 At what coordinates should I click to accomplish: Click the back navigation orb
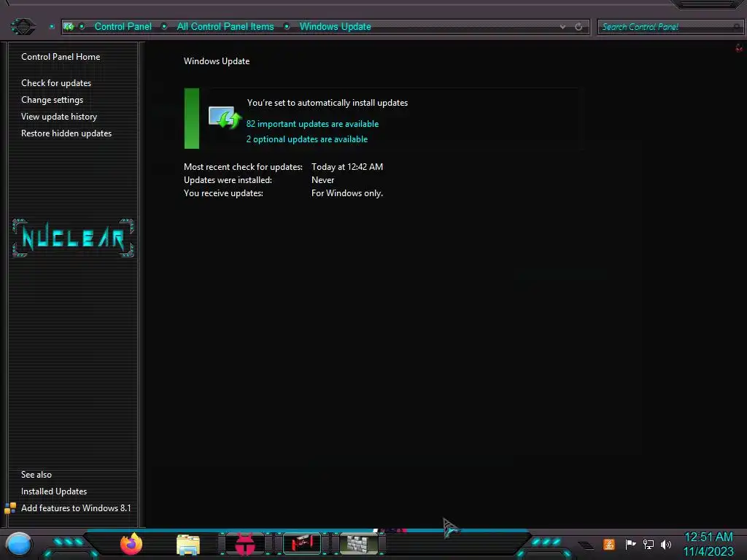[23, 26]
